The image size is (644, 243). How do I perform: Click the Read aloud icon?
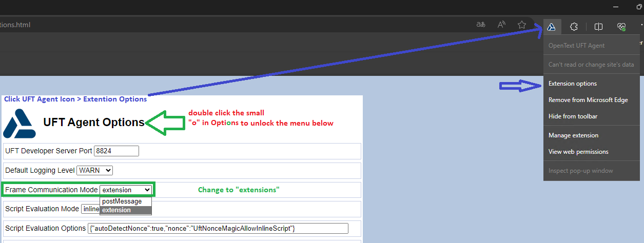click(x=501, y=25)
